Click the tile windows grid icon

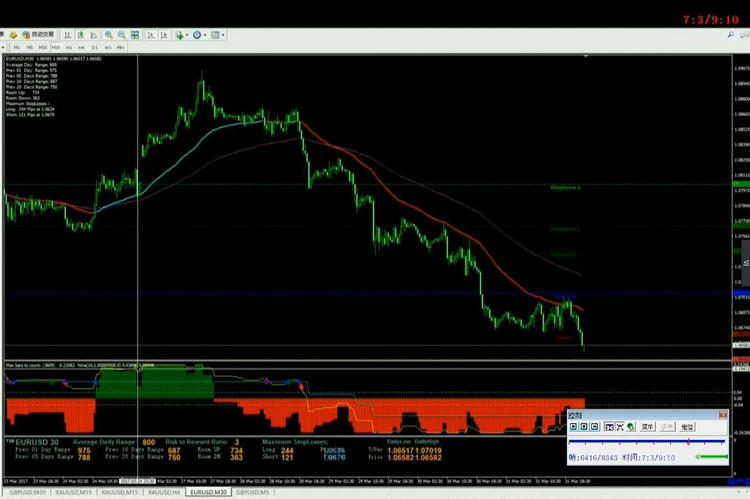(134, 35)
